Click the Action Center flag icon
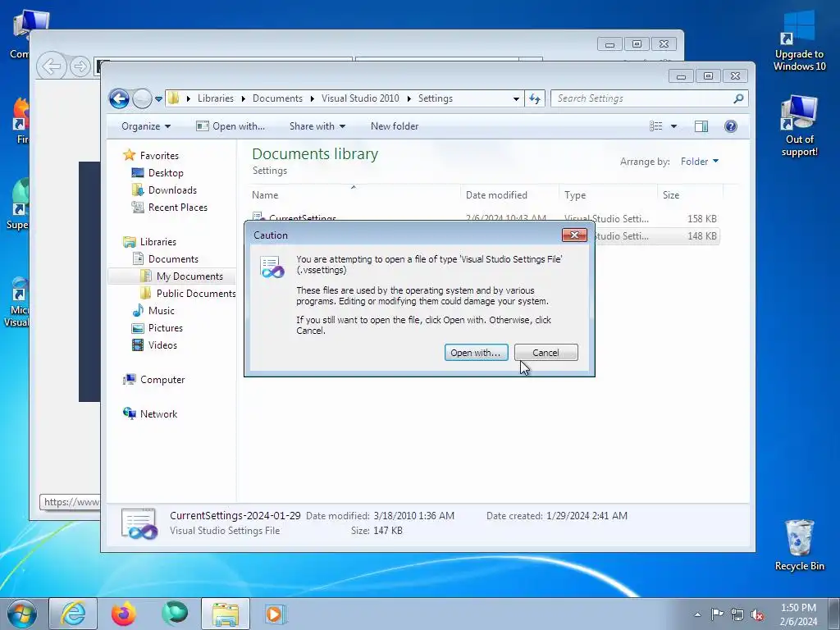840x630 pixels. click(716, 614)
